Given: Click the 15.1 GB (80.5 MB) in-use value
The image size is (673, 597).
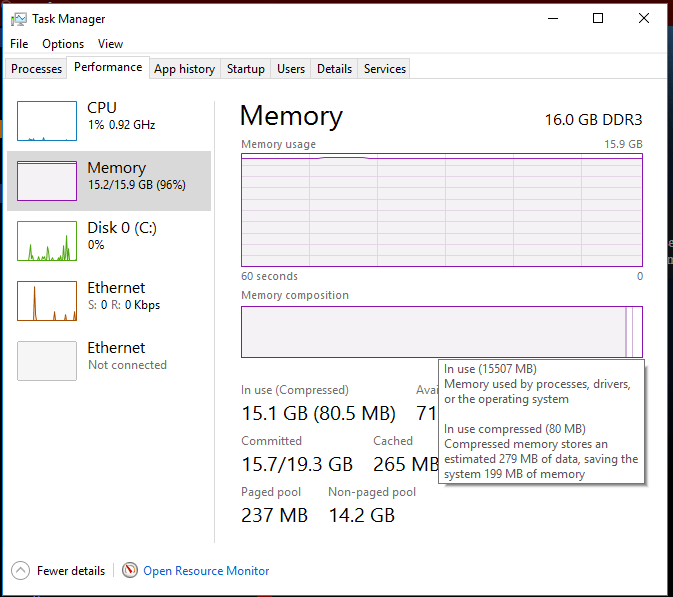Looking at the screenshot, I should [x=318, y=413].
